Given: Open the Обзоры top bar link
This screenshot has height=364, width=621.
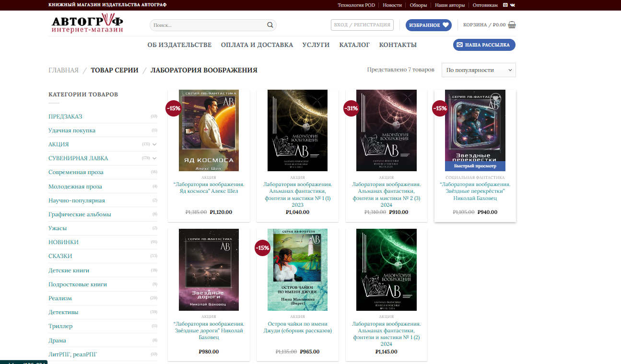Looking at the screenshot, I should click(x=418, y=5).
